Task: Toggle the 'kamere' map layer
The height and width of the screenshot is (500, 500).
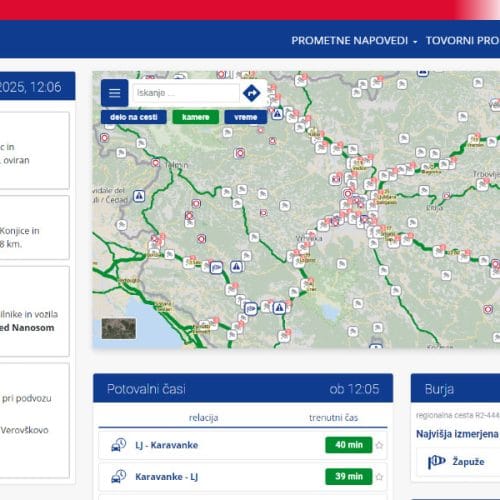Action: pyautogui.click(x=196, y=117)
